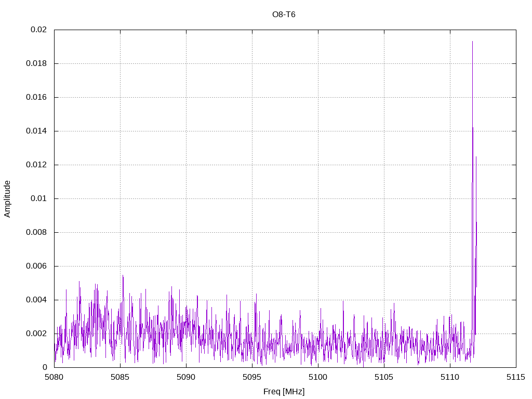
Task: Click the 5080 x-axis tick label
Action: pyautogui.click(x=54, y=377)
